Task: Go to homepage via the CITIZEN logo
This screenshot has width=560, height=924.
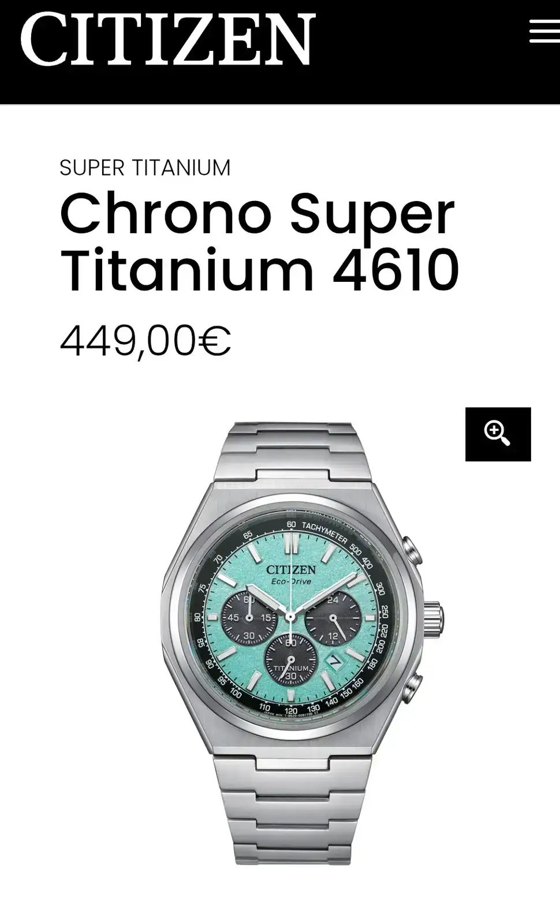Action: tap(168, 39)
